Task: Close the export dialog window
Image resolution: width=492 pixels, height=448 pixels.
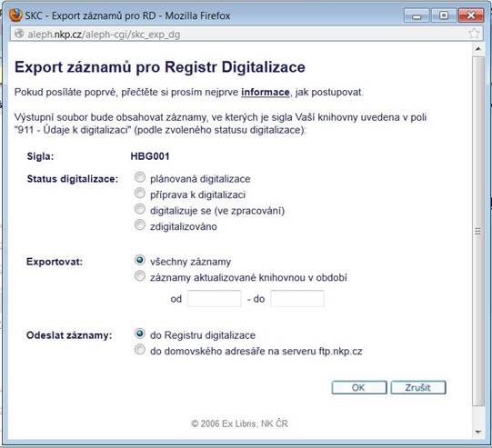Action: 471,15
